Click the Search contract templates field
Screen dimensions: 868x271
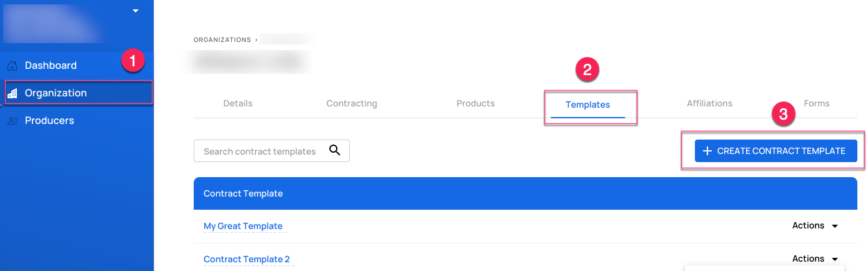[x=272, y=151]
